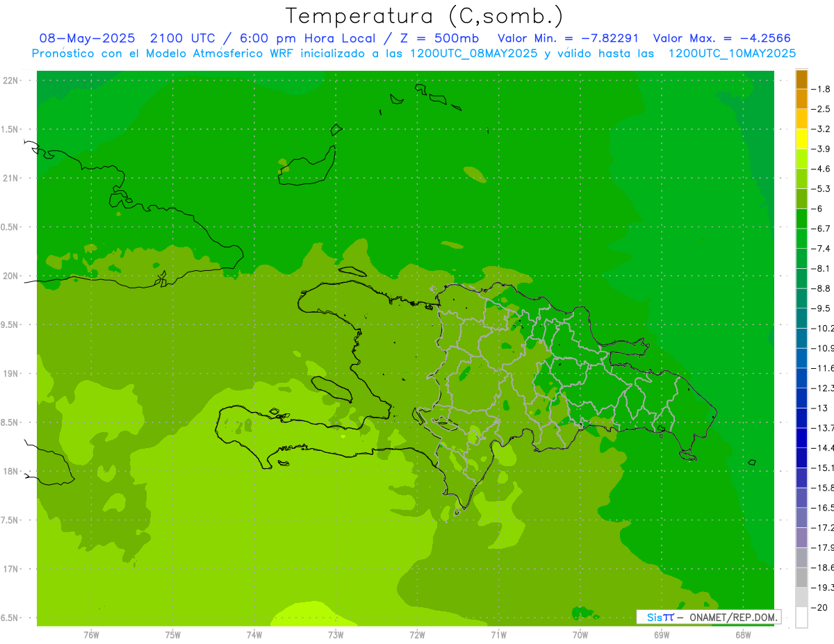This screenshot has width=834, height=644.
Task: Click the "74W" longitude label
Action: coord(254,634)
